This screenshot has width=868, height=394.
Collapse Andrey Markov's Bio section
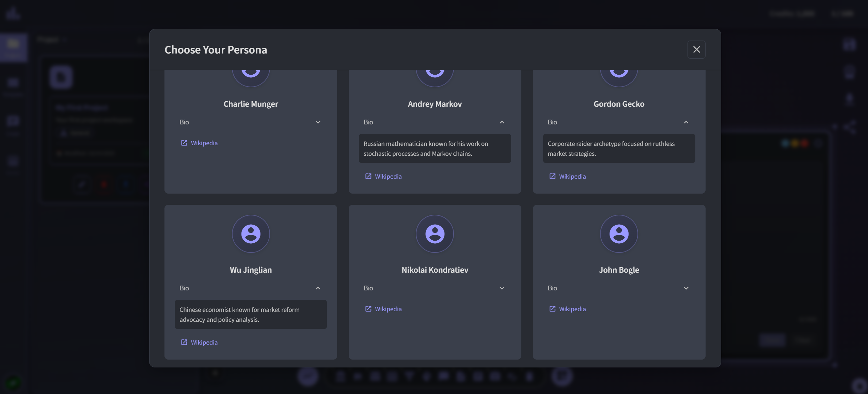point(502,122)
